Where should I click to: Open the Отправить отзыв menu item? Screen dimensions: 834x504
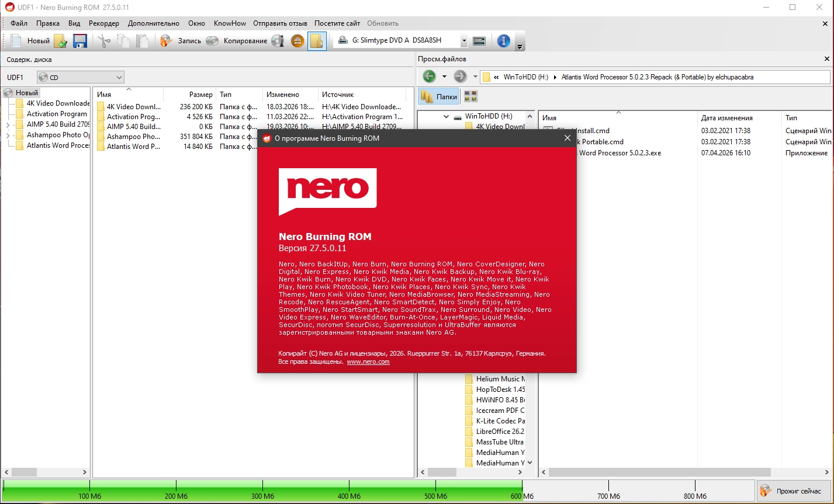[280, 23]
